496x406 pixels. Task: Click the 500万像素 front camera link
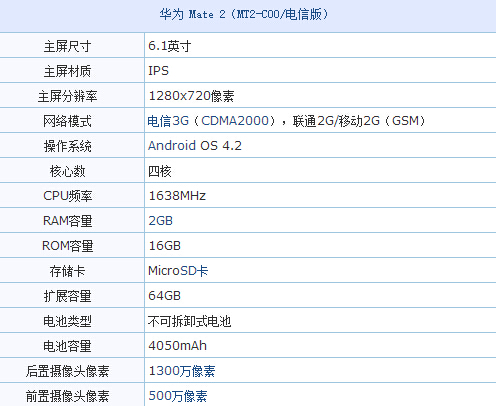point(178,396)
